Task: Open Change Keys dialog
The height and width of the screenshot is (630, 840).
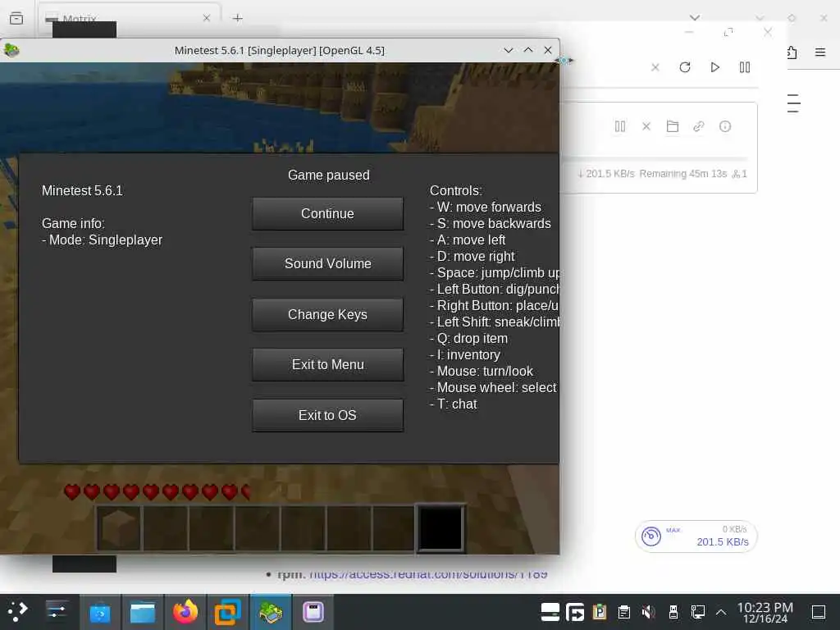Action: click(327, 314)
